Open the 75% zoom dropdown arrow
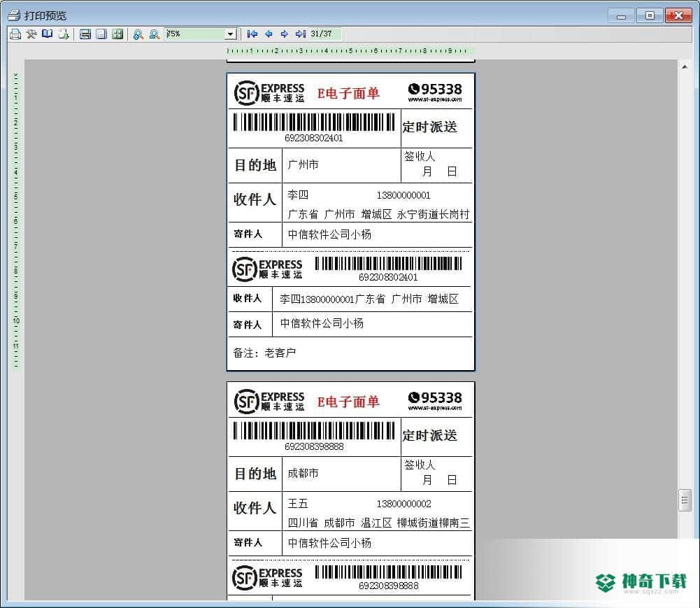This screenshot has width=700, height=608. (x=230, y=34)
